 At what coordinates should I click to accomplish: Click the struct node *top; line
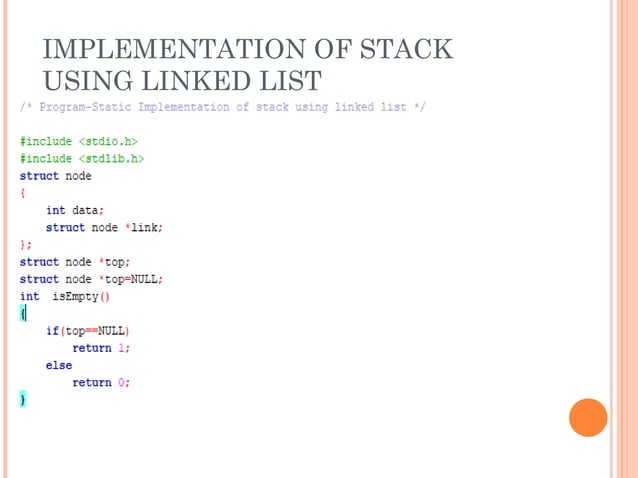(75, 262)
